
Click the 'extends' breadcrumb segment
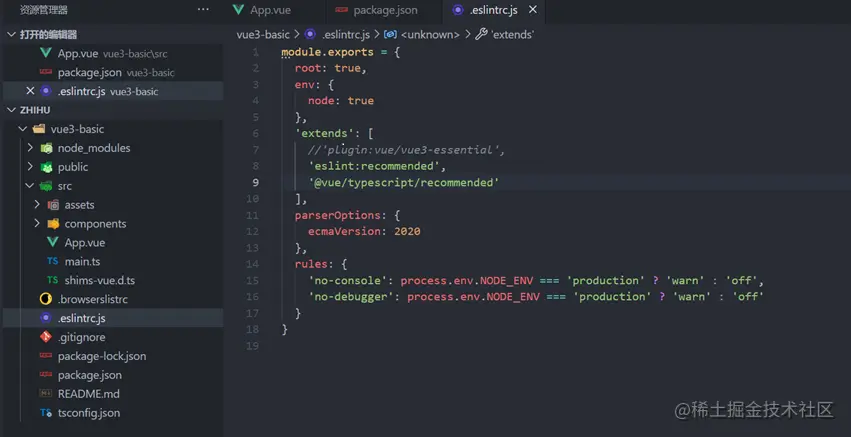tap(512, 34)
